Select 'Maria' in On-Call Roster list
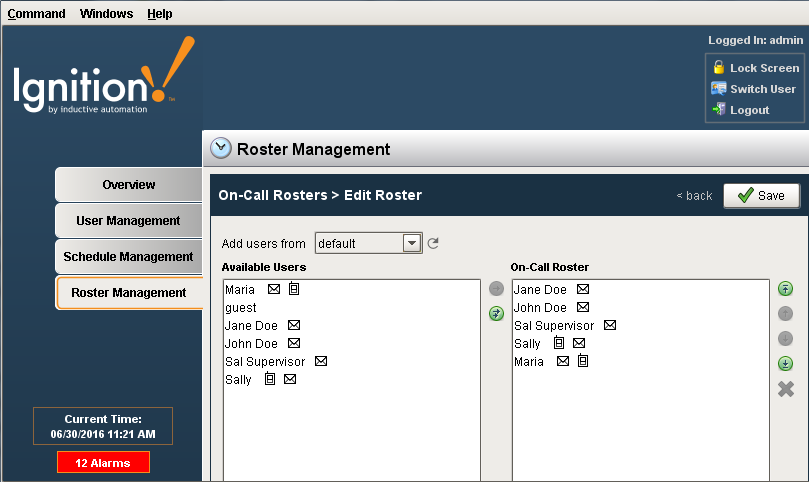 tap(529, 362)
